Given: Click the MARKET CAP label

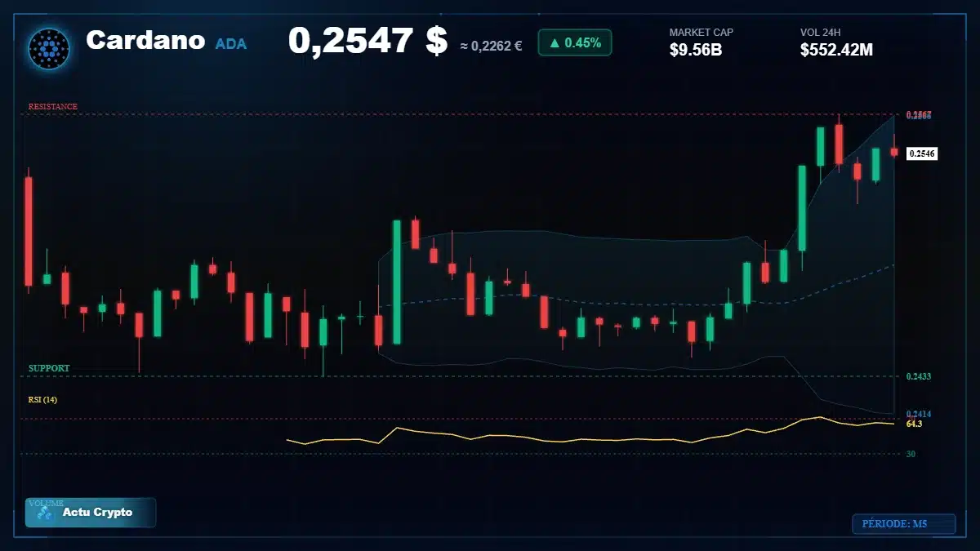Looking at the screenshot, I should 702,33.
